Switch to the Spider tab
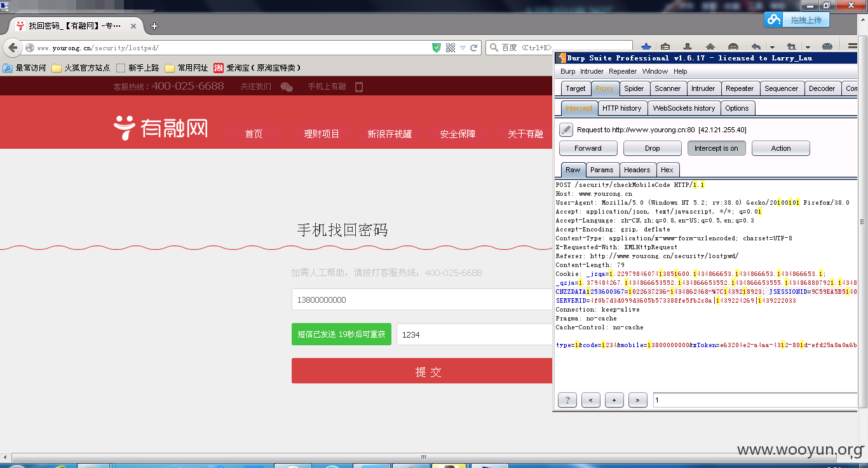The width and height of the screenshot is (868, 468). tap(634, 88)
